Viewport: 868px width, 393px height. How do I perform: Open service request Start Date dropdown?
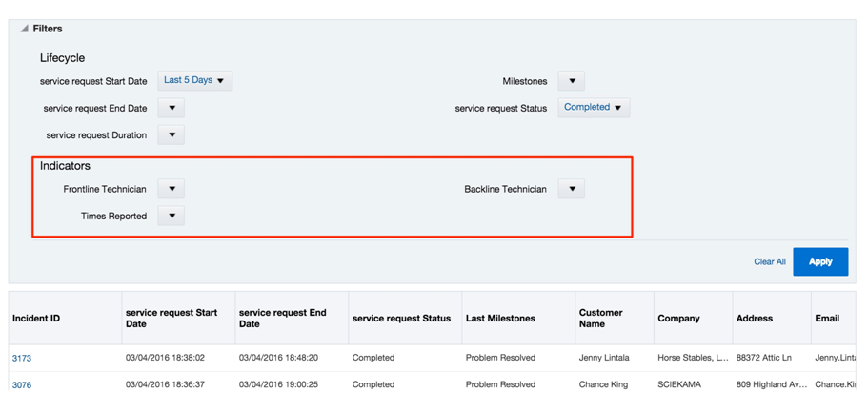194,81
